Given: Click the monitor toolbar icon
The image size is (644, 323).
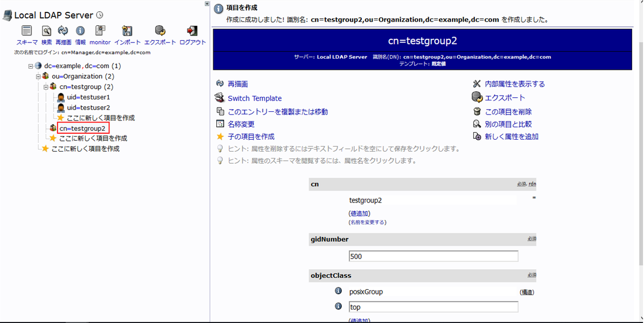Looking at the screenshot, I should click(x=100, y=31).
